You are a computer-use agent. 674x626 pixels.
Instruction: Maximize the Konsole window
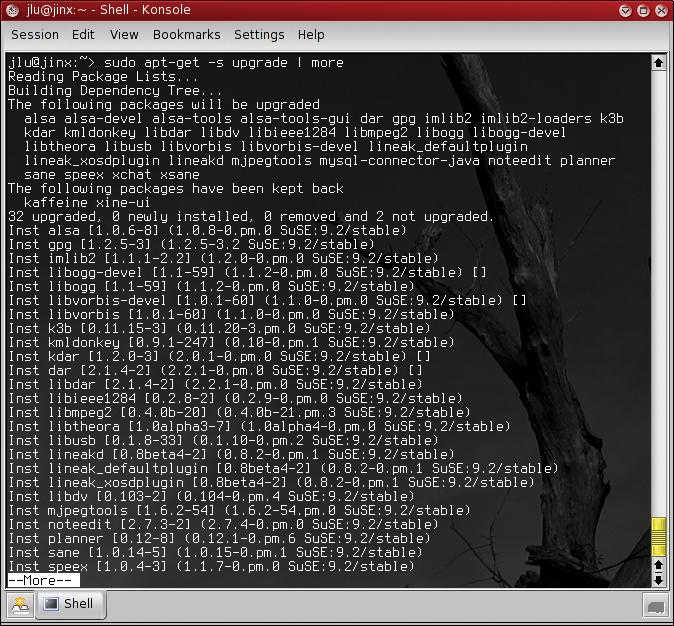coord(643,10)
